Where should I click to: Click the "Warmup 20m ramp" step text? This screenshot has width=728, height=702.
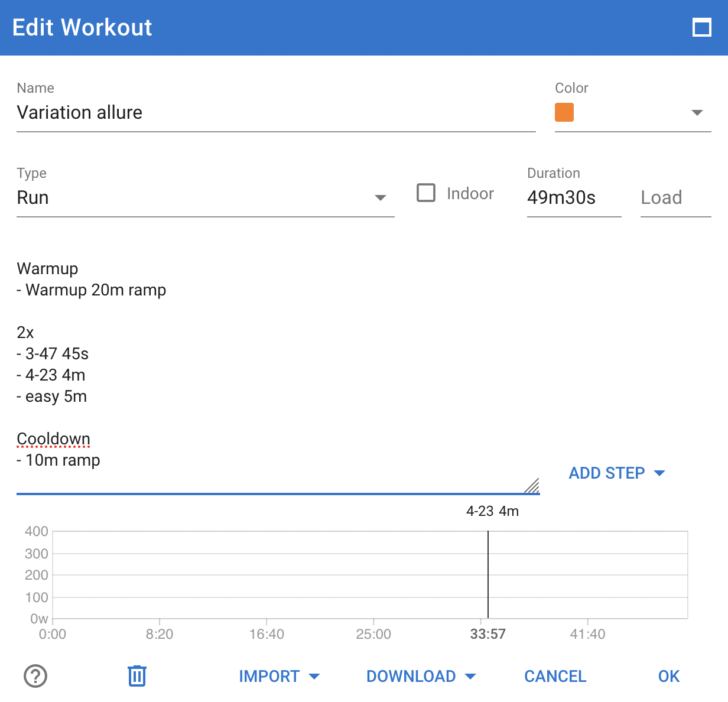click(96, 290)
